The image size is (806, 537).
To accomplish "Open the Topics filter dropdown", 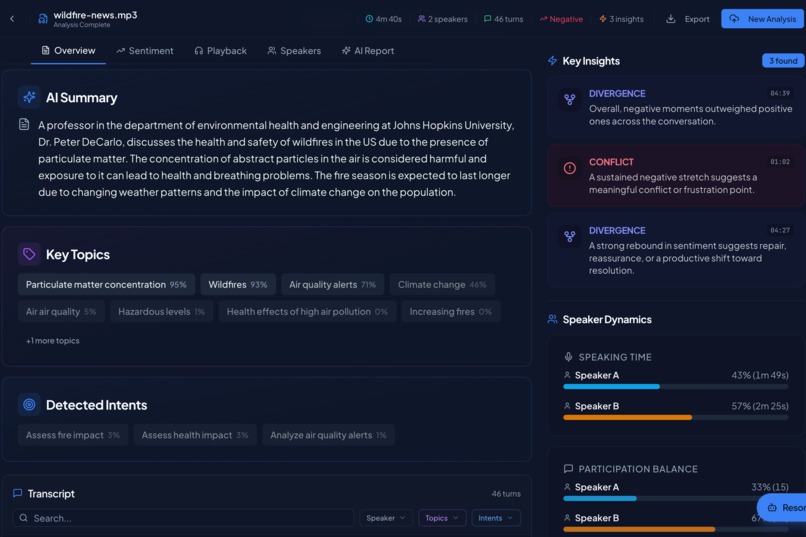I will (442, 518).
